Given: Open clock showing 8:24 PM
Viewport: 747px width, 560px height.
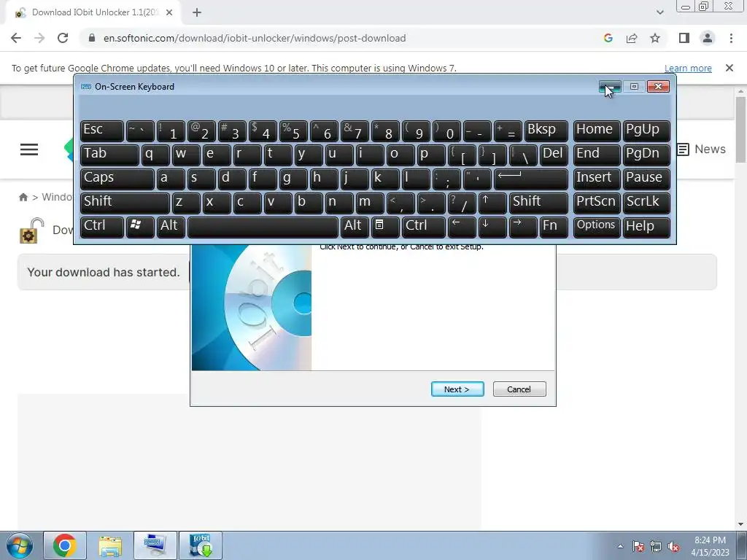Looking at the screenshot, I should 710,545.
